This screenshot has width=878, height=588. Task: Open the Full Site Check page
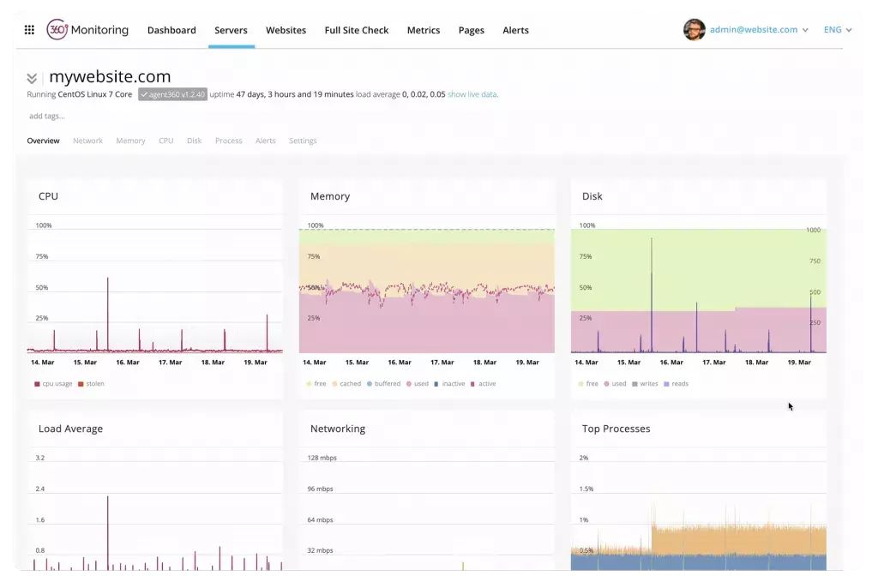356,30
